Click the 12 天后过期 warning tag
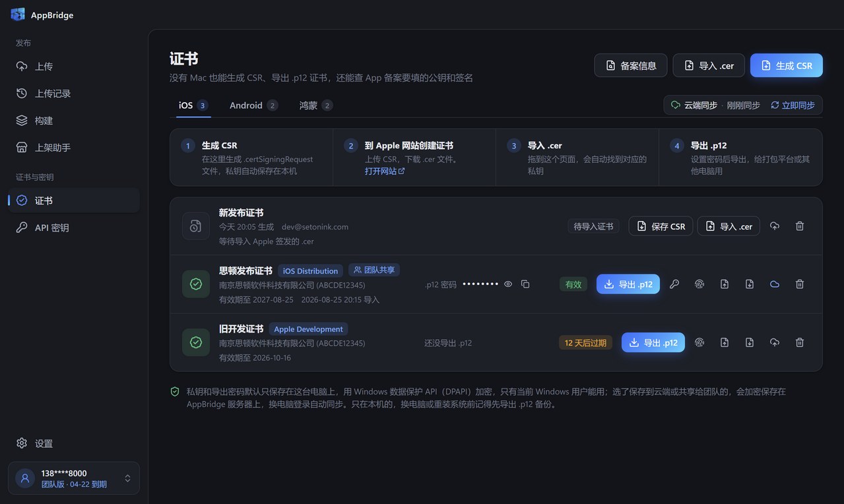The width and height of the screenshot is (844, 504). click(586, 342)
